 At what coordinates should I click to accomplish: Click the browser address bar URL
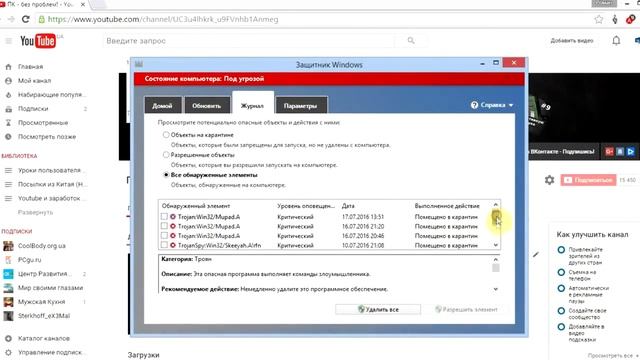(x=163, y=19)
